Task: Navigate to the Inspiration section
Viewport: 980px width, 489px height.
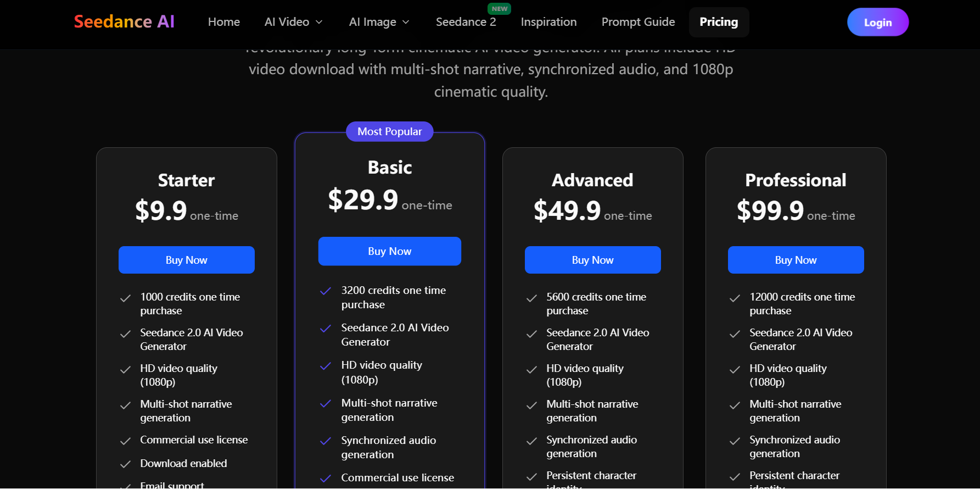Action: pos(548,22)
